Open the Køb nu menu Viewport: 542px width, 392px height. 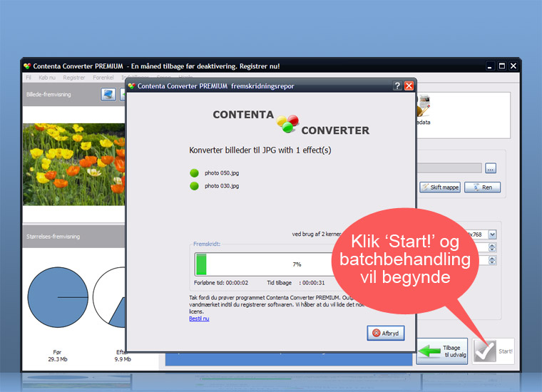click(x=47, y=78)
